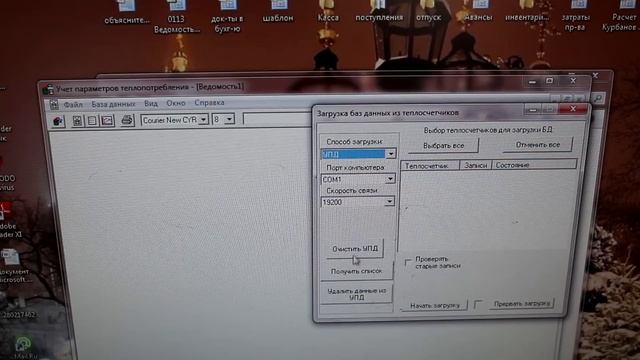The height and width of the screenshot is (360, 640).
Task: Click the first toolbar icon in the main window
Action: click(x=58, y=121)
